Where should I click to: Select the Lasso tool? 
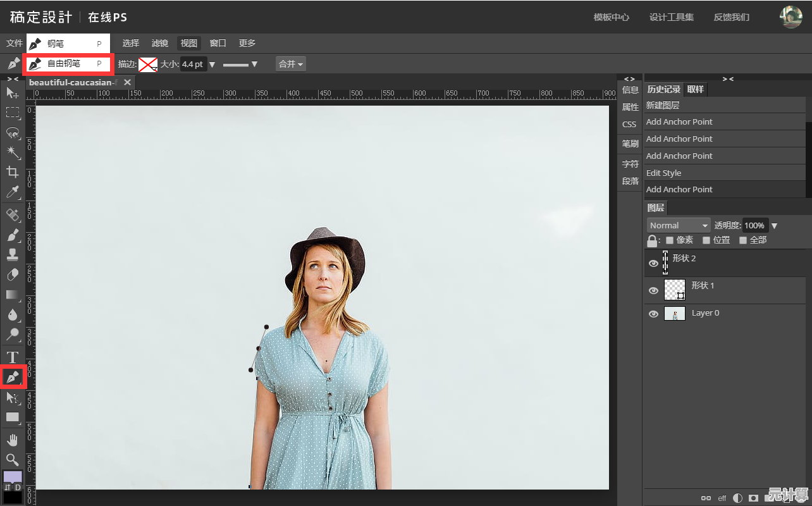coord(13,132)
